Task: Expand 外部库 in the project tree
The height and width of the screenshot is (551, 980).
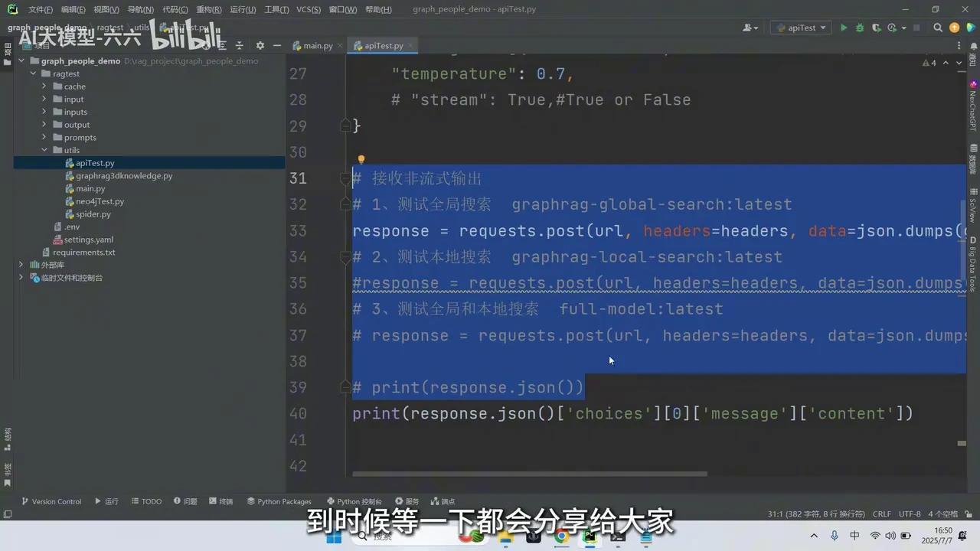Action: pyautogui.click(x=21, y=264)
